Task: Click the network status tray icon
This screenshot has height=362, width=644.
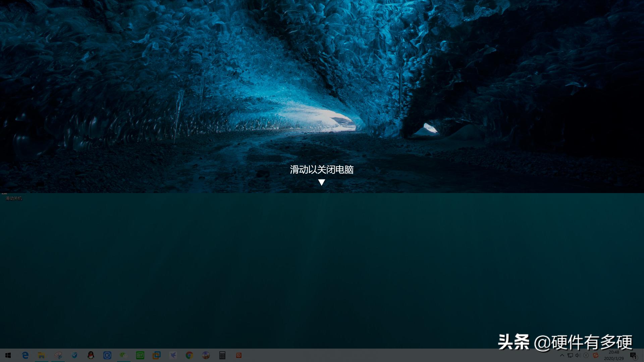Action: tap(570, 355)
